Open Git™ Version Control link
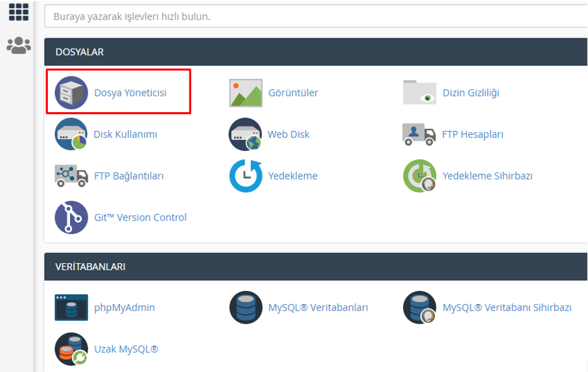Viewport: 588px width, 372px height. point(140,218)
